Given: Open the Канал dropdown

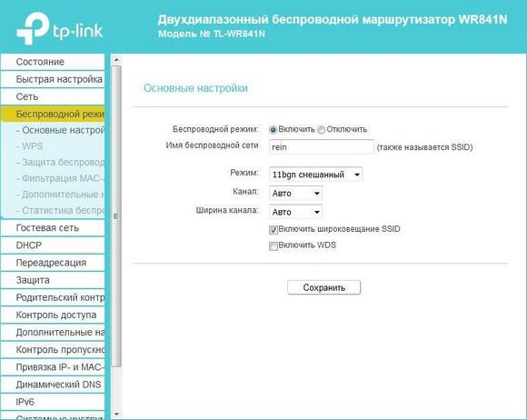Looking at the screenshot, I should (x=295, y=194).
